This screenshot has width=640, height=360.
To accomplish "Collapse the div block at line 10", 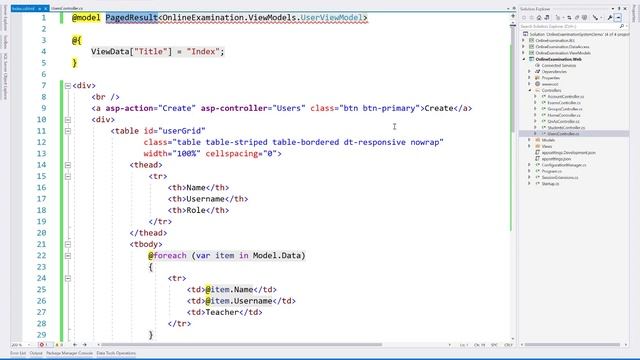I will point(68,120).
